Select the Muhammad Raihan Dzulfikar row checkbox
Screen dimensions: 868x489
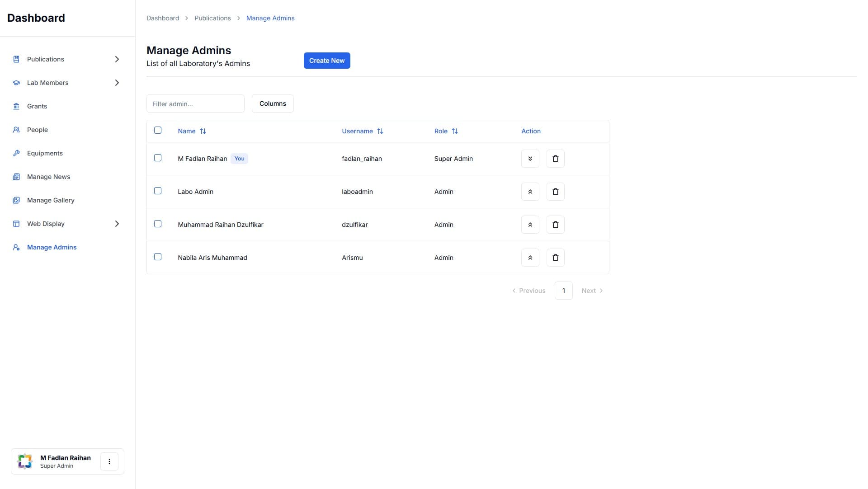click(158, 224)
